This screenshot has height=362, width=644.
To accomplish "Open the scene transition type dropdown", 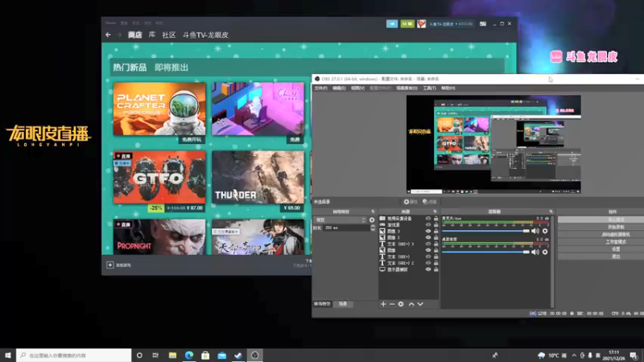I will [x=340, y=220].
